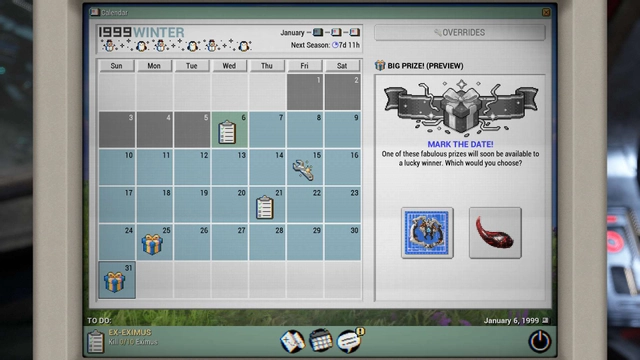Close the Calendar window
The image size is (640, 360).
coord(546,13)
